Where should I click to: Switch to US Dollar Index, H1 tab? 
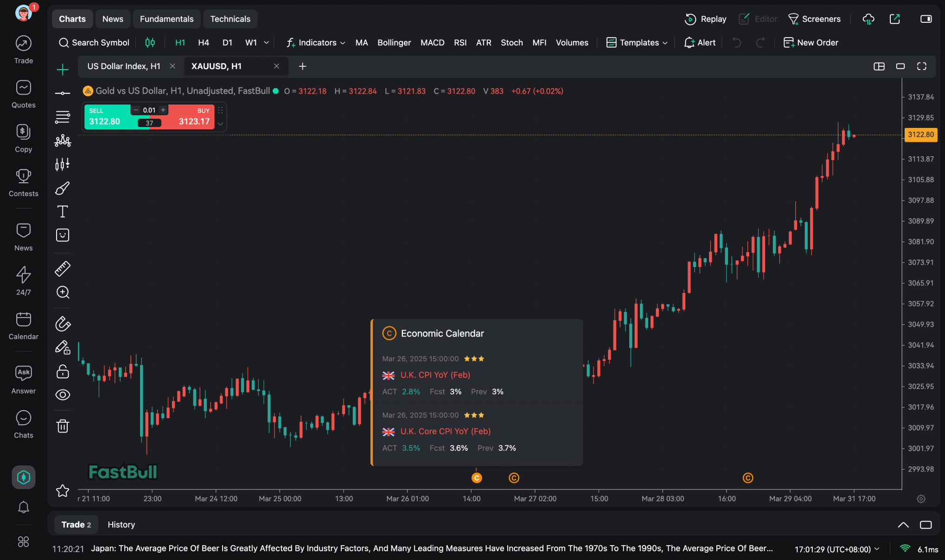(x=124, y=66)
